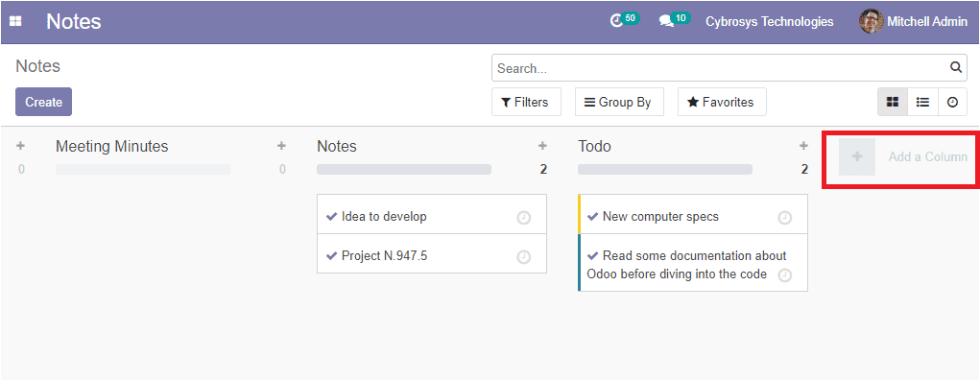This screenshot has width=980, height=381.
Task: Open the Group By dropdown
Action: click(619, 102)
